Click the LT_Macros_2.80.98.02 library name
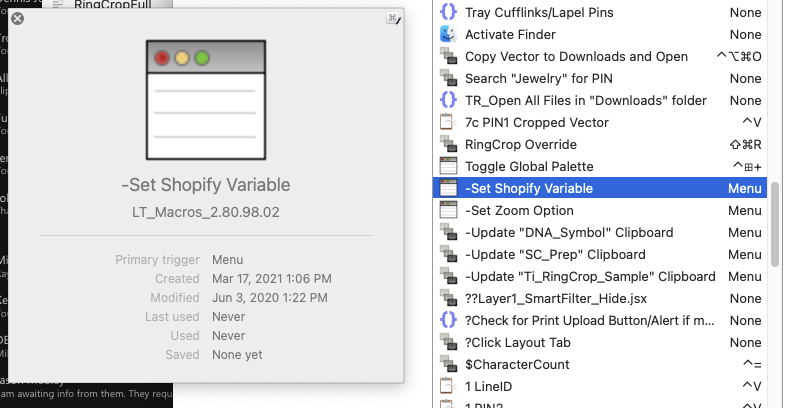 pyautogui.click(x=206, y=212)
